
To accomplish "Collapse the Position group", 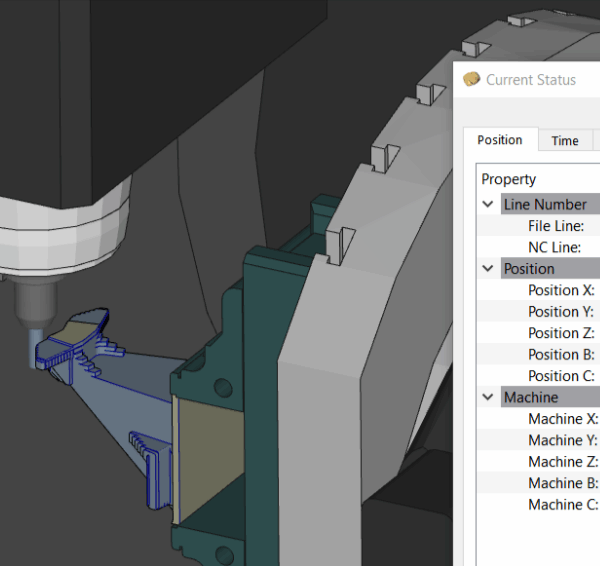I will click(x=488, y=269).
